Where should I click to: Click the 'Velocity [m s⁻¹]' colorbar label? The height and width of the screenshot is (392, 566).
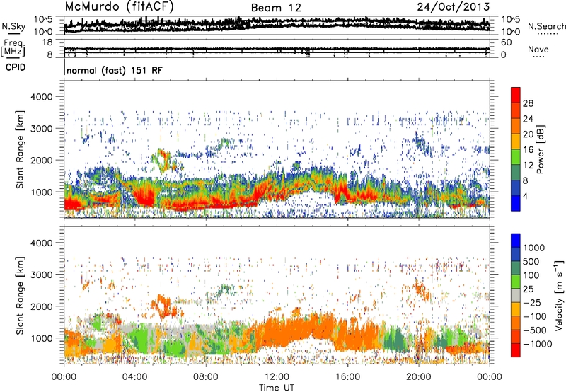click(559, 295)
